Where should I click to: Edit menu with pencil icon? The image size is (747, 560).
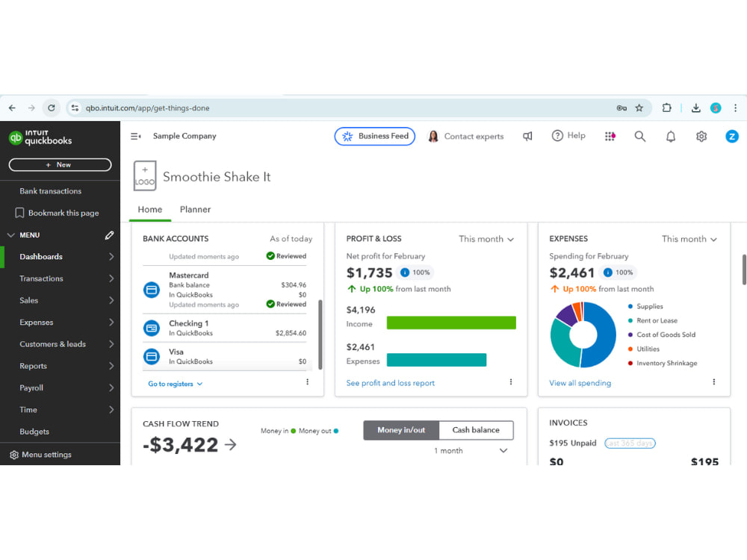pyautogui.click(x=109, y=235)
